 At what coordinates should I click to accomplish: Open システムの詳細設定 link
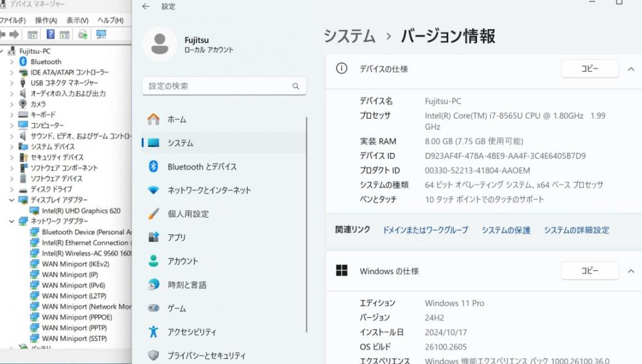point(577,230)
